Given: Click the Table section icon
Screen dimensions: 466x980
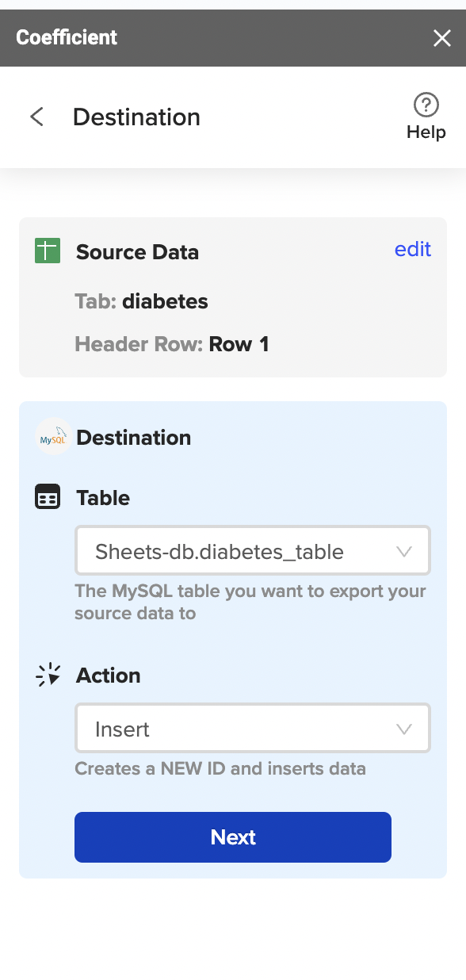Looking at the screenshot, I should click(48, 498).
